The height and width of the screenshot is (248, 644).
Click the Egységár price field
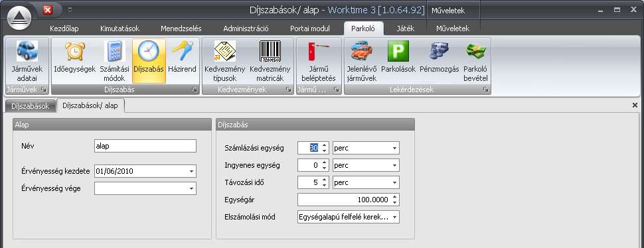[x=344, y=200]
